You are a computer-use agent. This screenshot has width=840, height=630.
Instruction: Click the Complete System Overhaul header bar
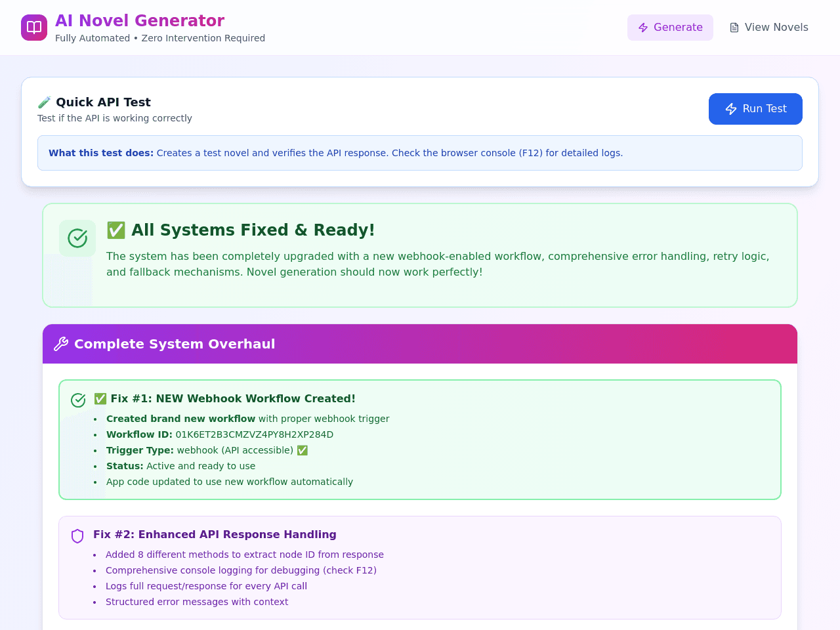pos(420,344)
